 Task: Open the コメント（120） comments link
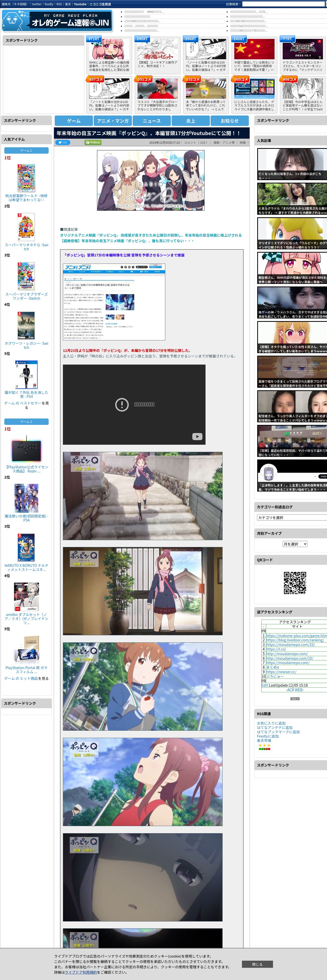pyautogui.click(x=196, y=143)
